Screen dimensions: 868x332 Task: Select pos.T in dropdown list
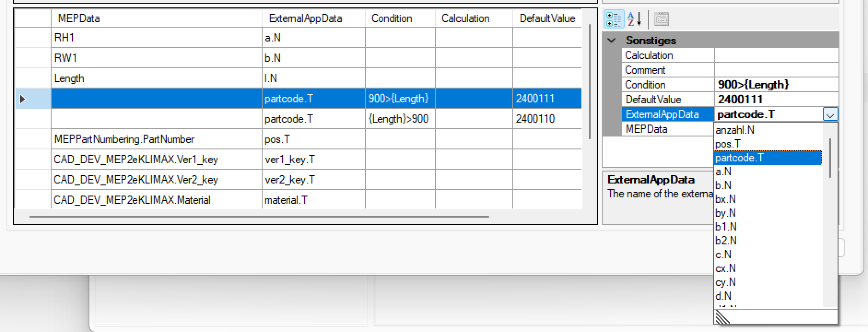click(768, 144)
